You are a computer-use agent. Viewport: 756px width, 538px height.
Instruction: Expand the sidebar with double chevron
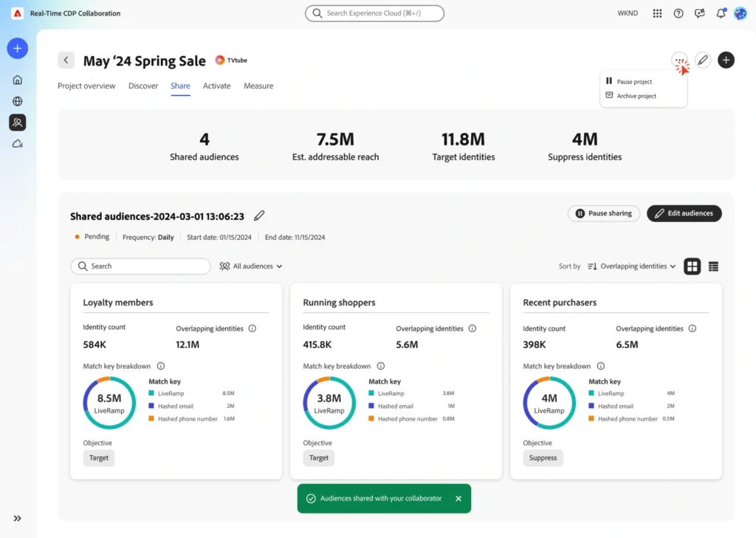click(x=18, y=518)
